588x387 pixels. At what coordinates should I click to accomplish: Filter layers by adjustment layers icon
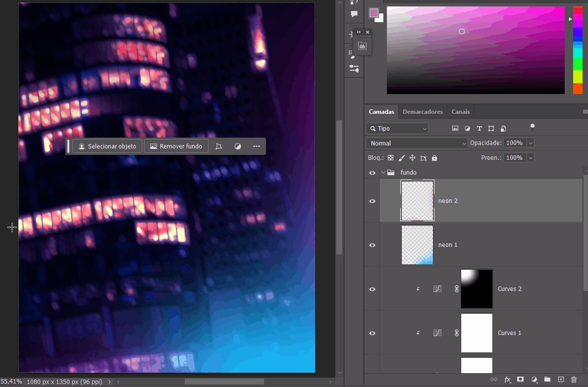click(x=467, y=129)
